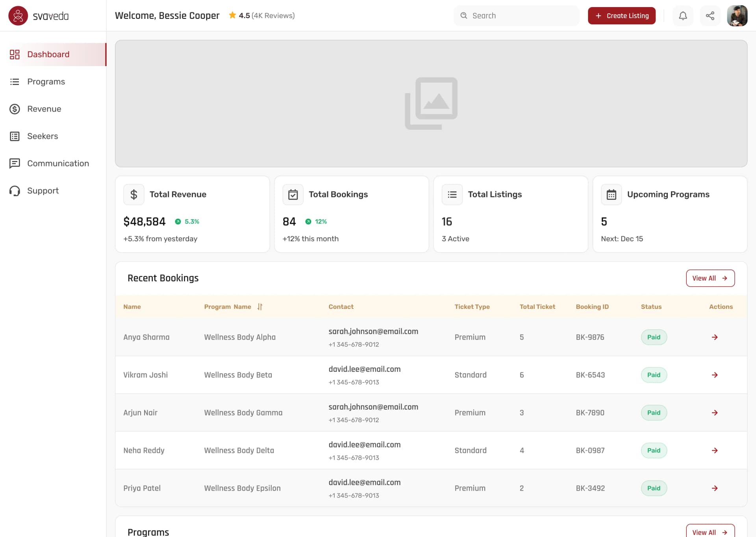Select Wellness Body Gamma program name
The width and height of the screenshot is (756, 537).
[243, 413]
